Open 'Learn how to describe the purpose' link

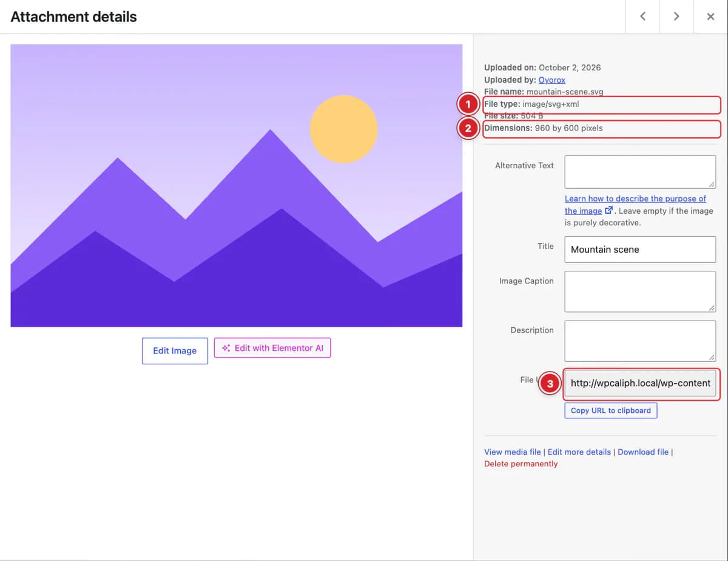tap(635, 205)
